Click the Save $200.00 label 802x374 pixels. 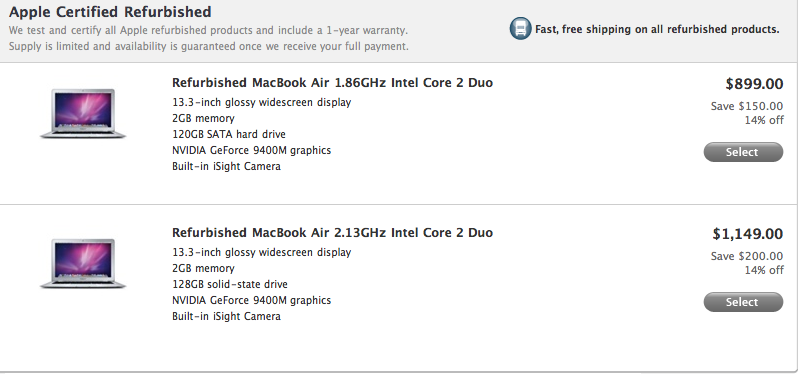(x=747, y=256)
